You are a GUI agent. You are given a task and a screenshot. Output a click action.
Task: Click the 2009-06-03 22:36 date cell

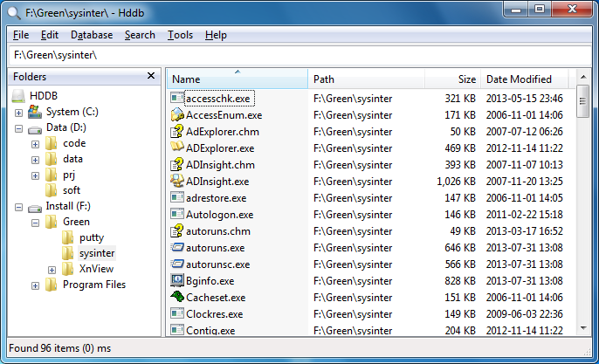click(x=524, y=314)
